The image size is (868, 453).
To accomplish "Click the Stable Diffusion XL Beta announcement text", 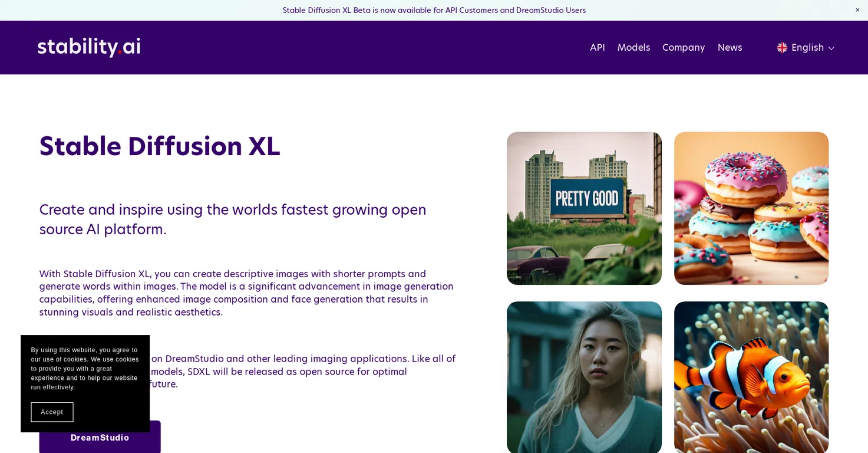I will (x=434, y=10).
